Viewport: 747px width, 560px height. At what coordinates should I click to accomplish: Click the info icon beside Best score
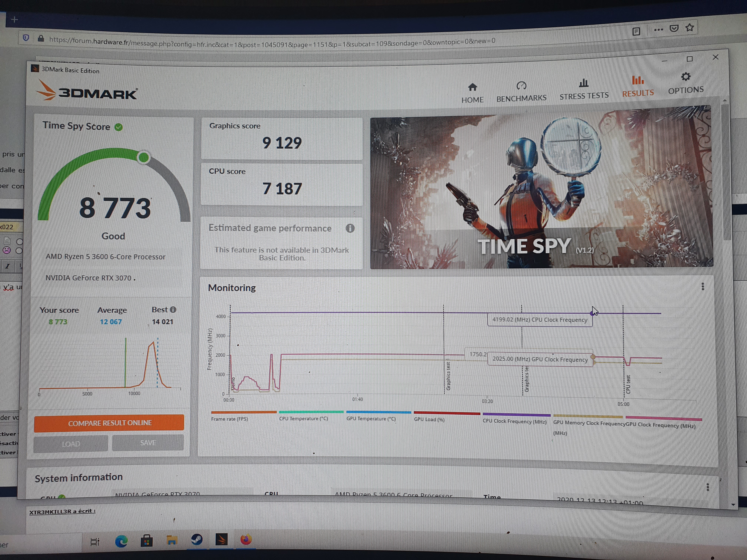tap(173, 309)
